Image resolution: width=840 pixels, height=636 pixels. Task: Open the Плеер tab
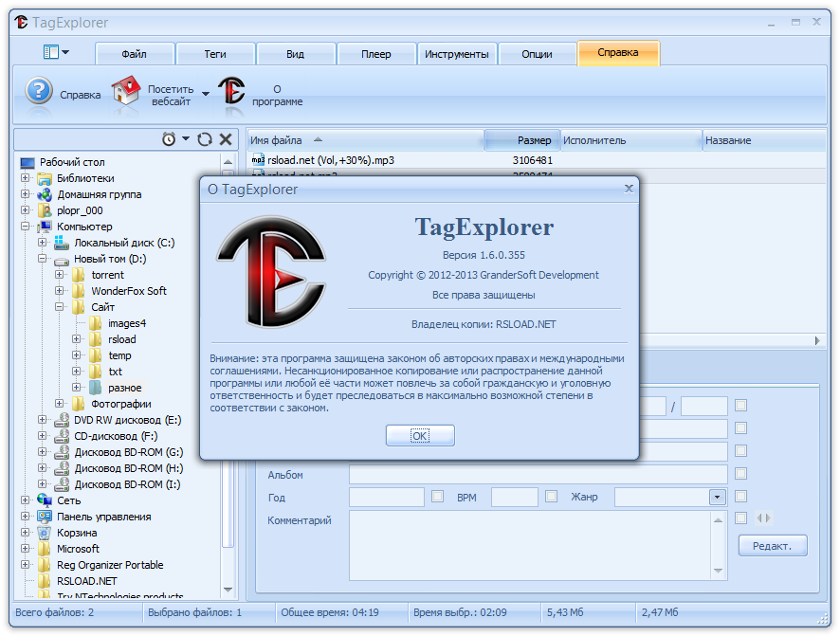tap(376, 53)
